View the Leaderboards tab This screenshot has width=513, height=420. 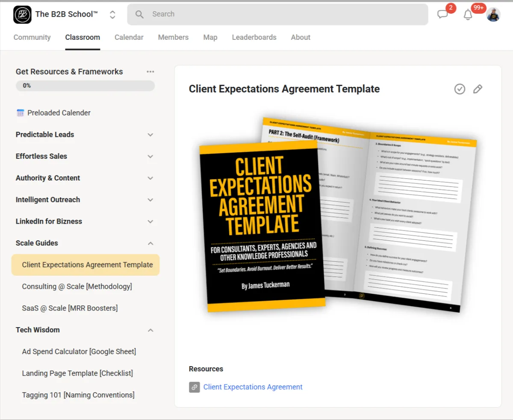[x=254, y=37]
